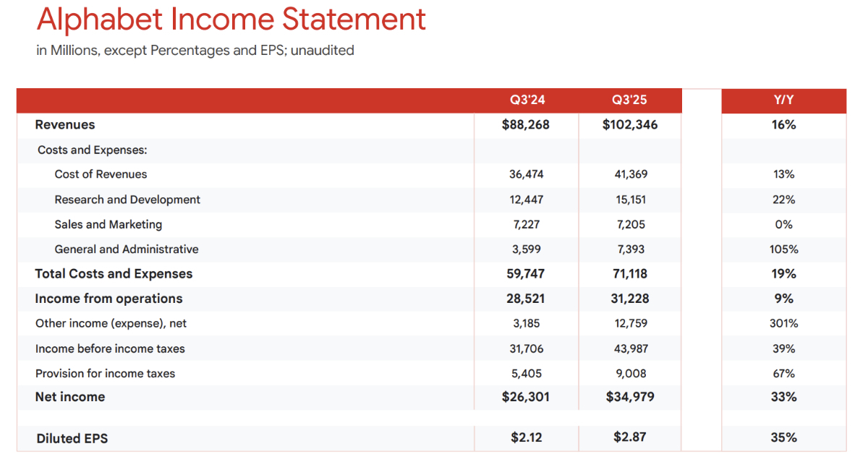This screenshot has height=454, width=868.
Task: Select Income before income taxes label
Action: 110,348
